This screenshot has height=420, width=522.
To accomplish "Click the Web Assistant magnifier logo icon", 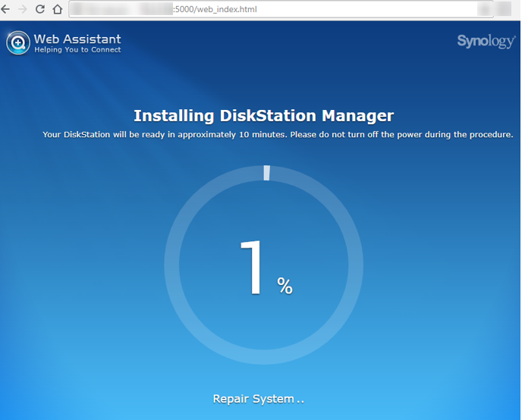I will (17, 43).
